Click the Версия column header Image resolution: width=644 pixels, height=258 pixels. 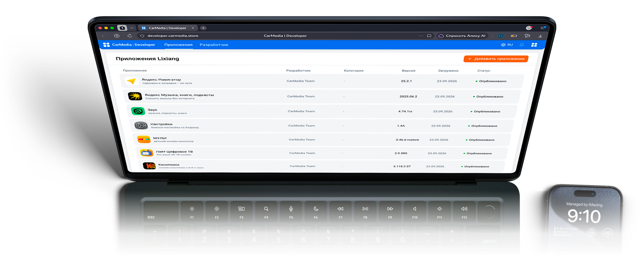409,71
